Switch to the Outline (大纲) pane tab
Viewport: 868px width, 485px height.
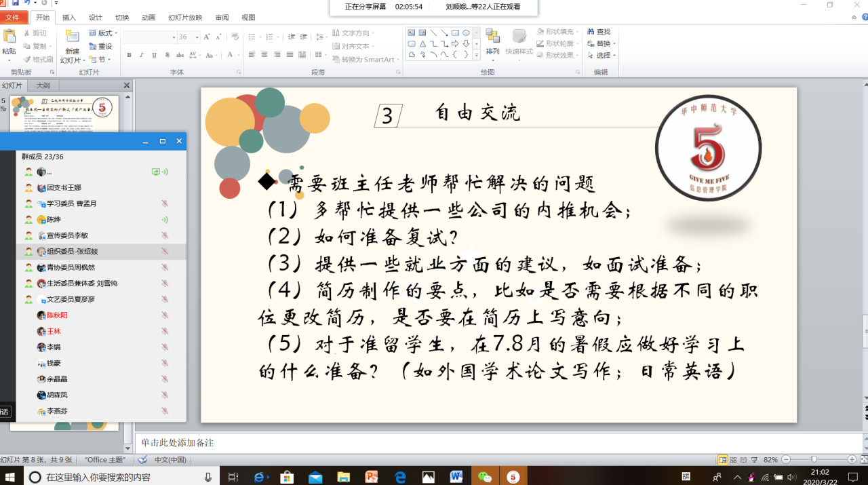coord(43,85)
